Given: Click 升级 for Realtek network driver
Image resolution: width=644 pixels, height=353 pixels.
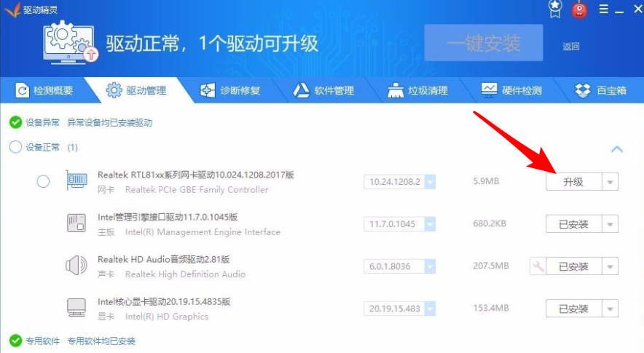Looking at the screenshot, I should coord(573,182).
